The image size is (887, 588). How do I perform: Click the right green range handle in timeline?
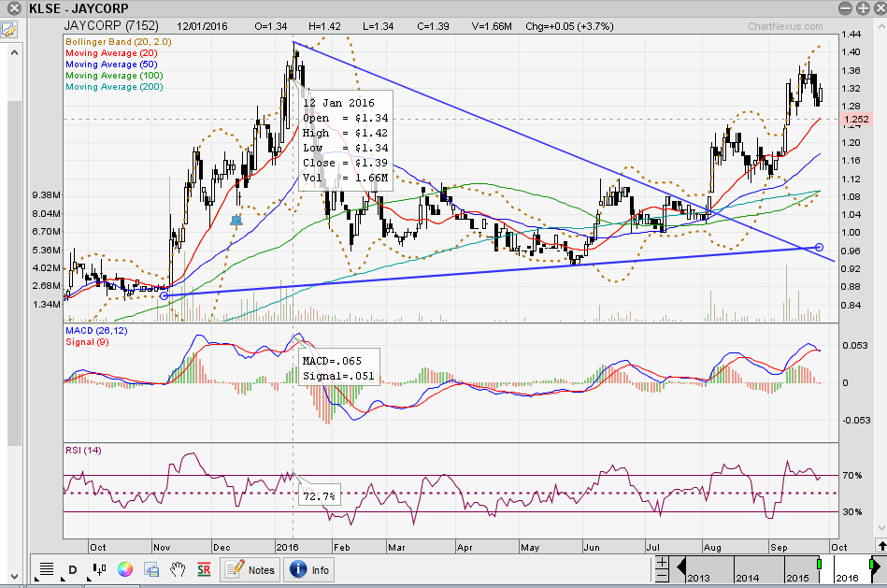pyautogui.click(x=872, y=565)
